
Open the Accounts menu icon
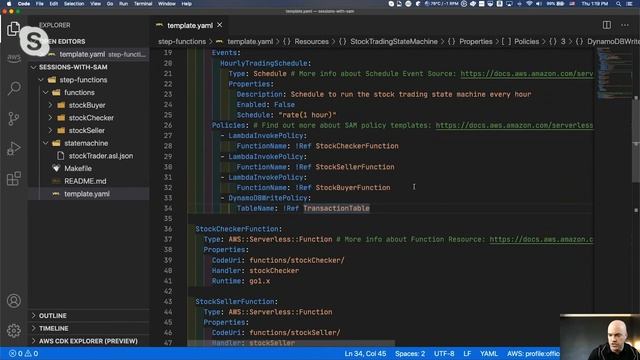[x=13, y=301]
